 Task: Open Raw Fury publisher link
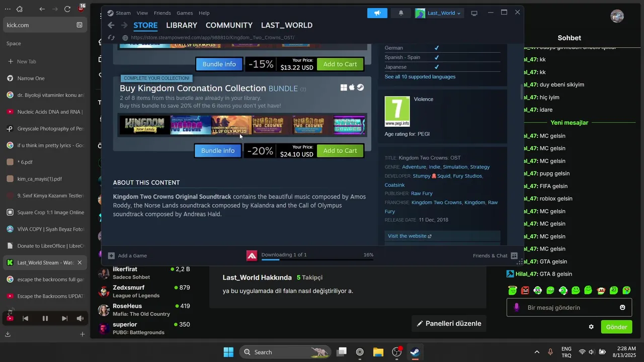(422, 193)
